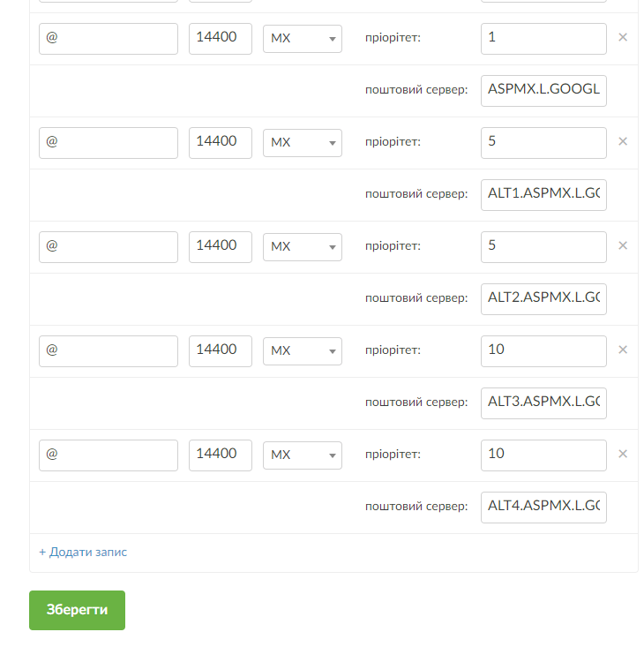Open record type dropdown for priority 1 record
The image size is (644, 662).
pyautogui.click(x=303, y=39)
